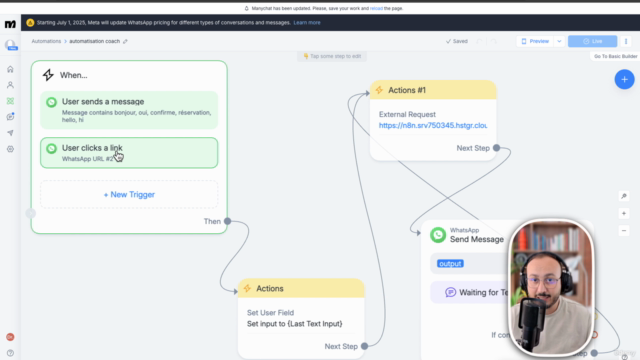The width and height of the screenshot is (640, 360).
Task: Click the blue plus add-step button
Action: pos(624,80)
